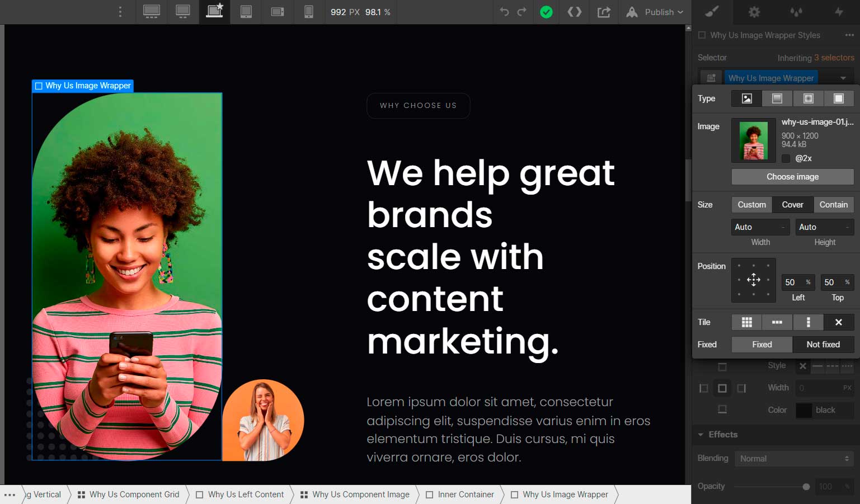Screen dimensions: 860x504
Task: Open the Interactions lightning tab
Action: coord(838,12)
